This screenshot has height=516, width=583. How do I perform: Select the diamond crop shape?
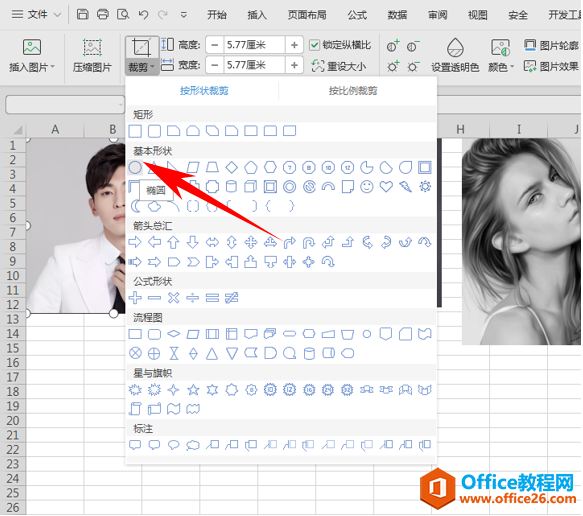coord(232,168)
